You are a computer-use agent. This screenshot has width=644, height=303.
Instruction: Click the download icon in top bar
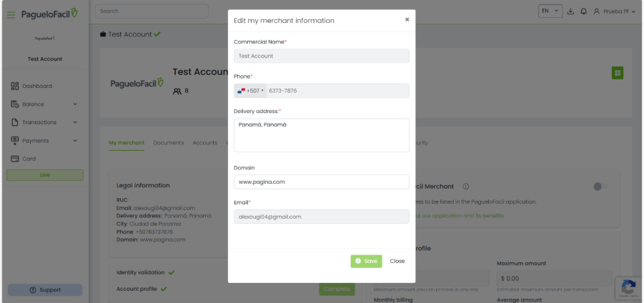click(570, 12)
